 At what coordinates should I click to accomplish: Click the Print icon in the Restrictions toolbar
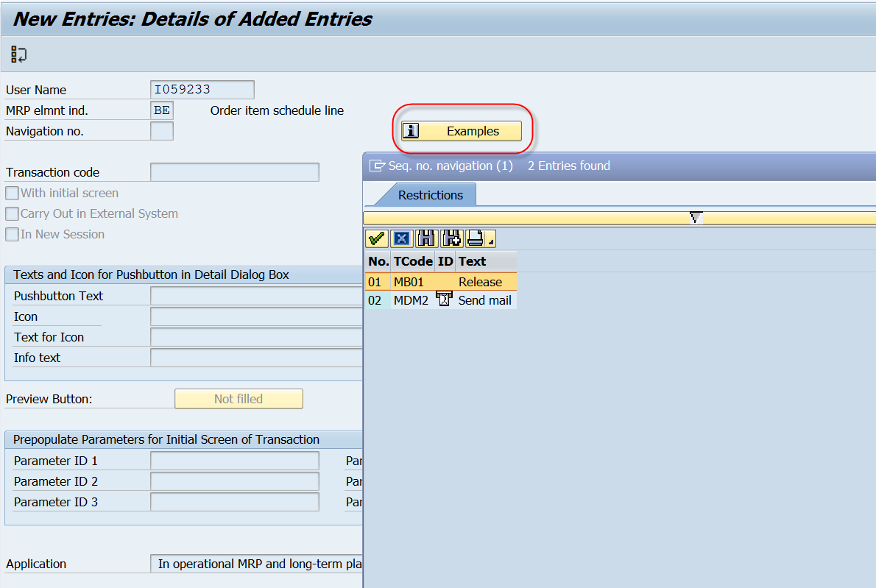[473, 238]
